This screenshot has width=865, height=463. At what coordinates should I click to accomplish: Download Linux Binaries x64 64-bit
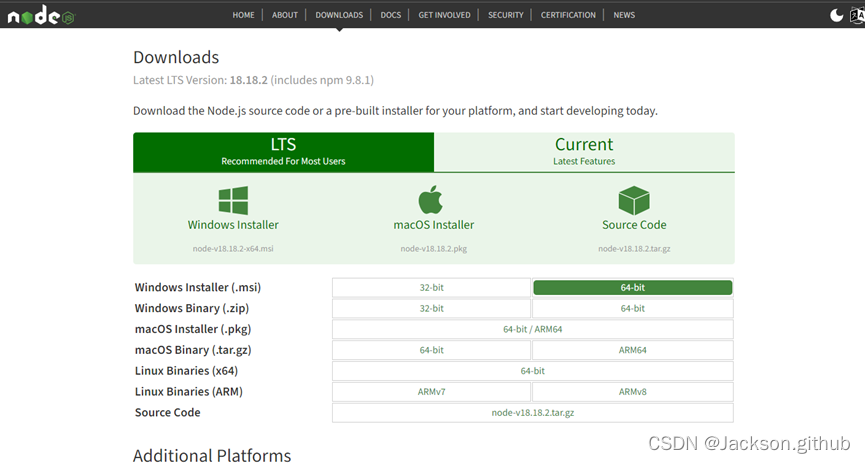(532, 371)
